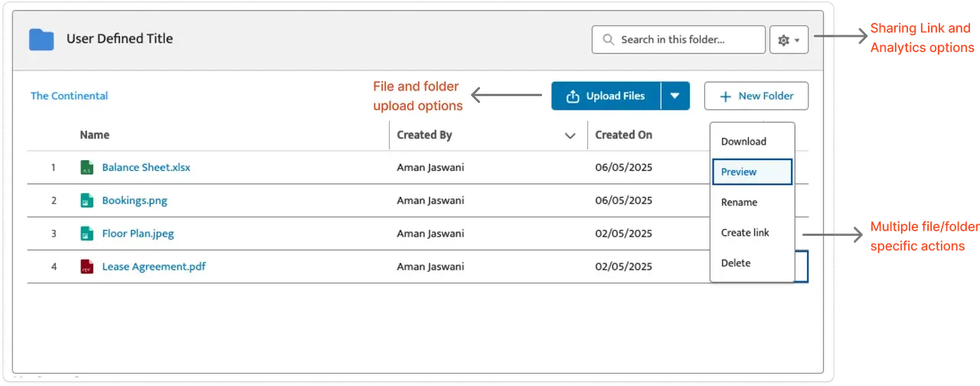
Task: Click the magnifier icon in the search box
Action: click(609, 40)
